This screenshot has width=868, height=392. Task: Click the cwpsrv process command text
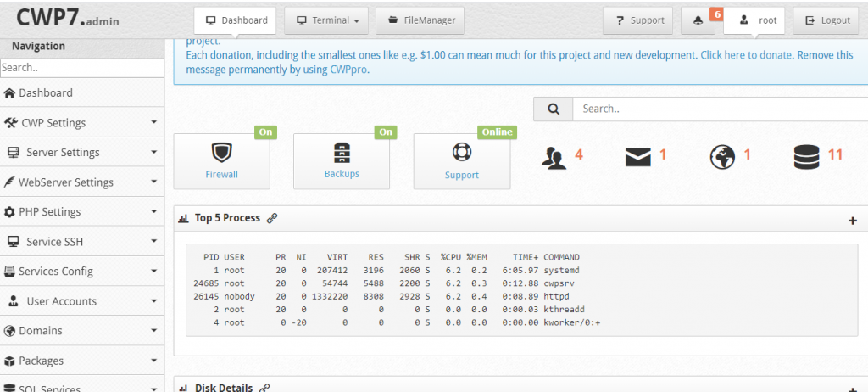(x=559, y=283)
